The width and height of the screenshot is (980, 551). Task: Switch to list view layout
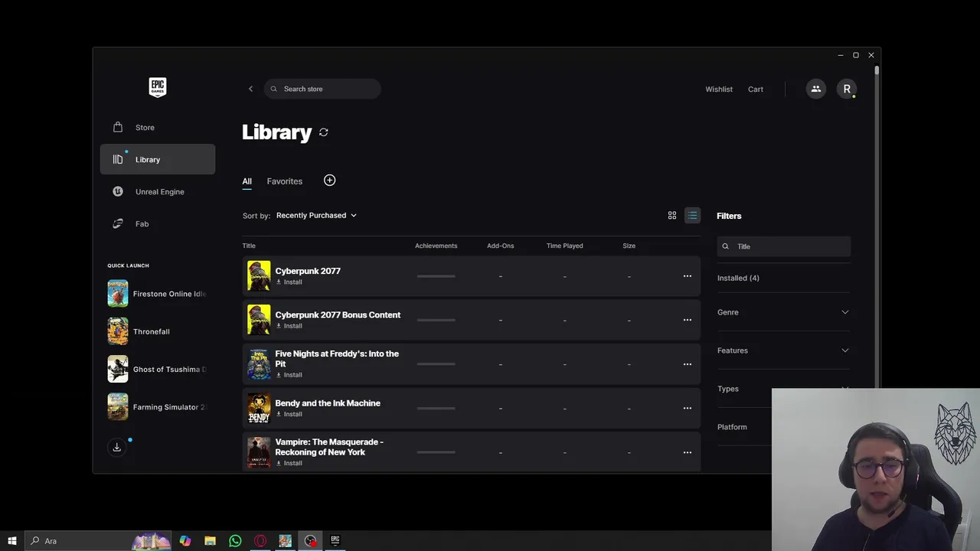click(x=692, y=216)
